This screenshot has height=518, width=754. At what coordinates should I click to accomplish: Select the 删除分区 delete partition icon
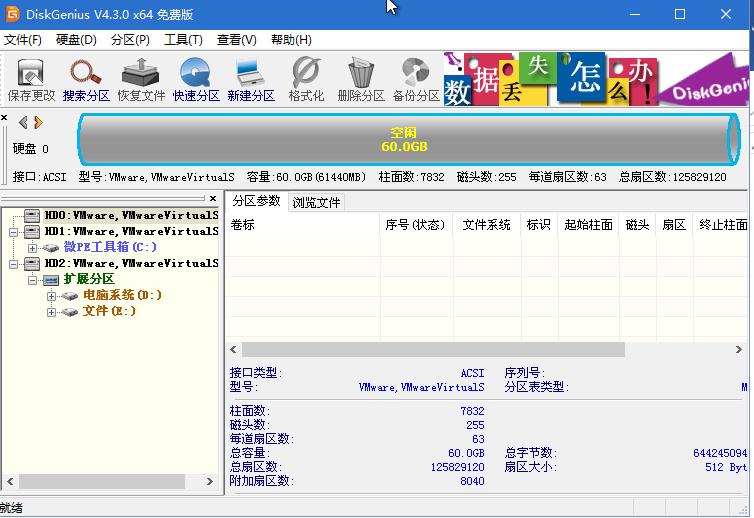(x=361, y=80)
